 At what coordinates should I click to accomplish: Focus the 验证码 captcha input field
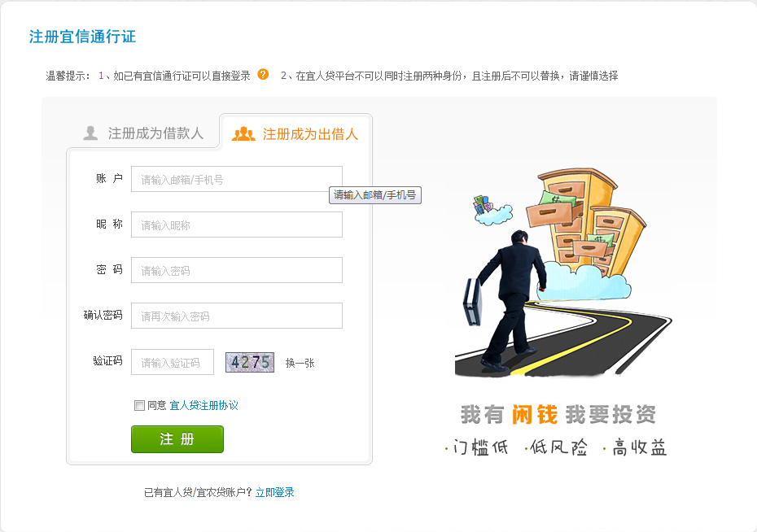click(173, 362)
